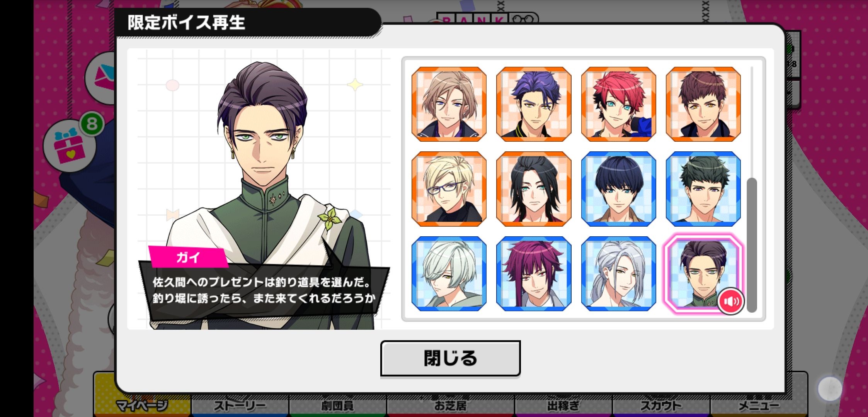Select the blue-purple haired character portrait

point(534,104)
